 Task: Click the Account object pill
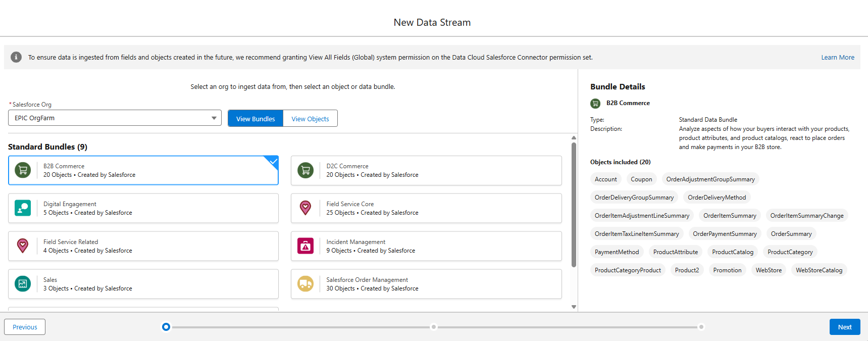coord(606,179)
